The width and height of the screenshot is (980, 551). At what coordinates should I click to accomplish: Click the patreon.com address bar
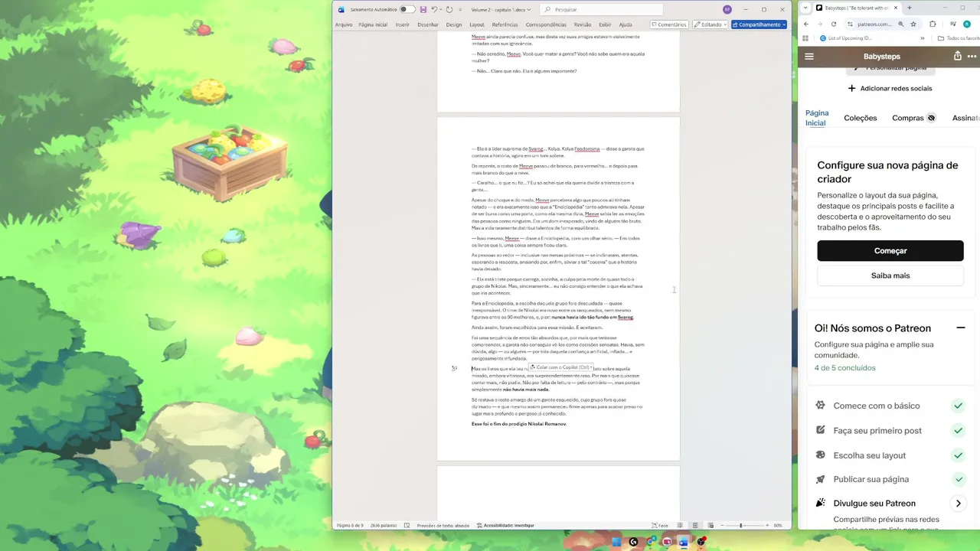pos(874,24)
